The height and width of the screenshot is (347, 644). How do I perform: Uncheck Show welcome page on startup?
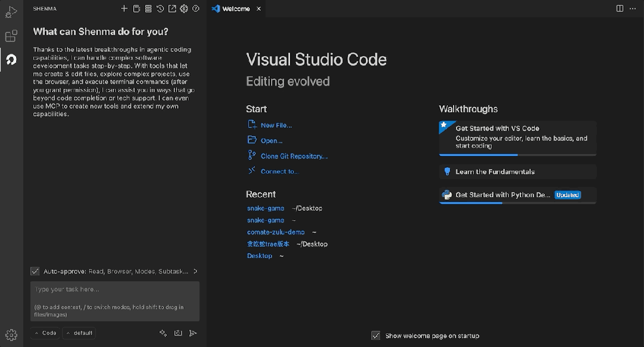coord(375,336)
